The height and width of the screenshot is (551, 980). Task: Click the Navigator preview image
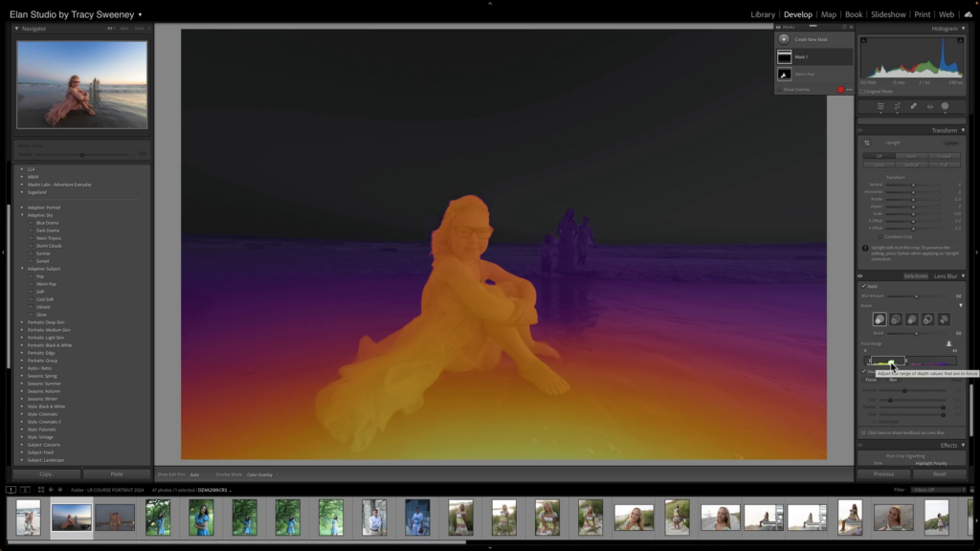click(x=82, y=85)
